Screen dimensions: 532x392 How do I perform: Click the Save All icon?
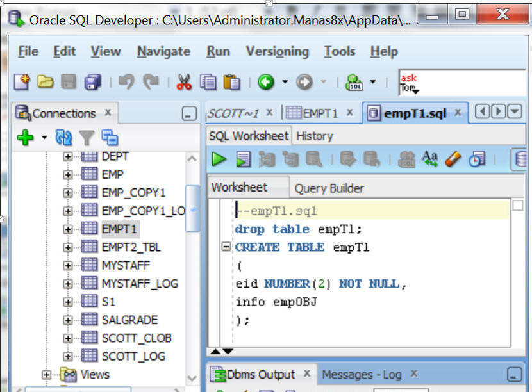coord(93,82)
